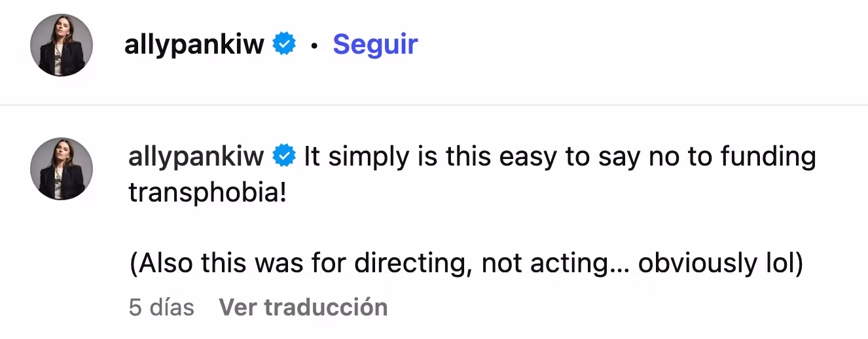This screenshot has width=868, height=339.
Task: Click the blue verified checkmark beside the comment username
Action: tap(284, 156)
